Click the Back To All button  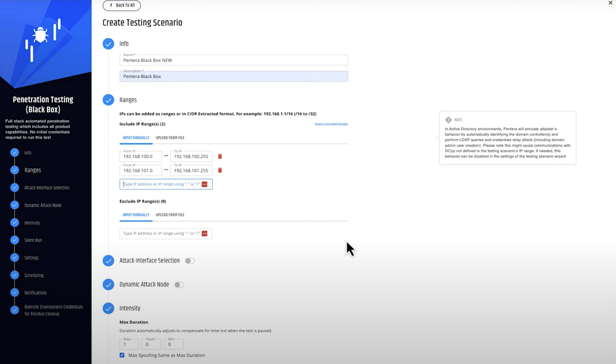click(121, 5)
